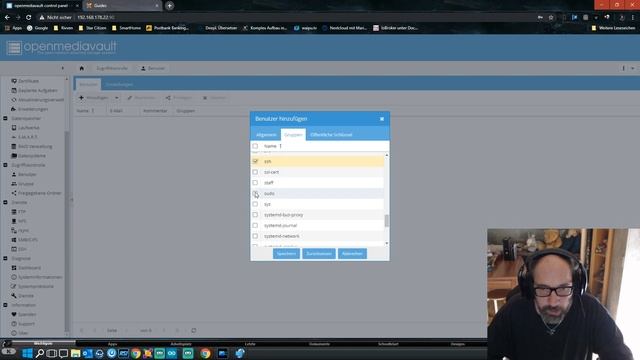Click the Abbrechen button
Viewport: 640px width, 360px height.
352,253
